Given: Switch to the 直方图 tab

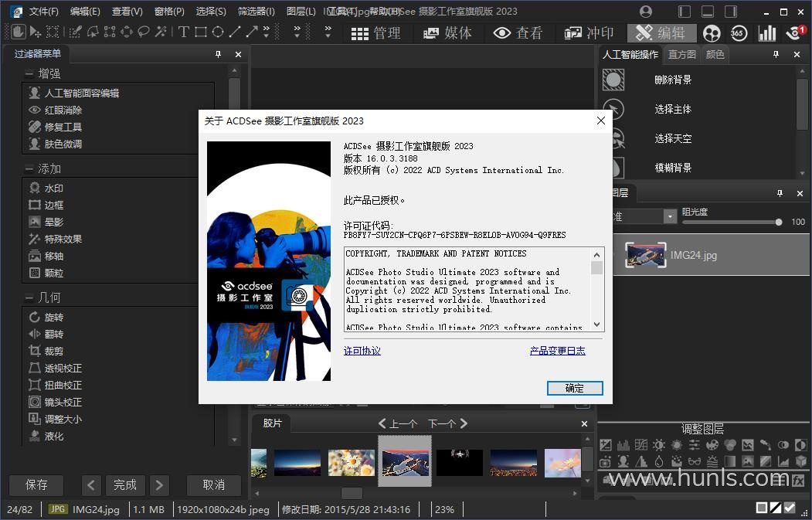Looking at the screenshot, I should 681,54.
